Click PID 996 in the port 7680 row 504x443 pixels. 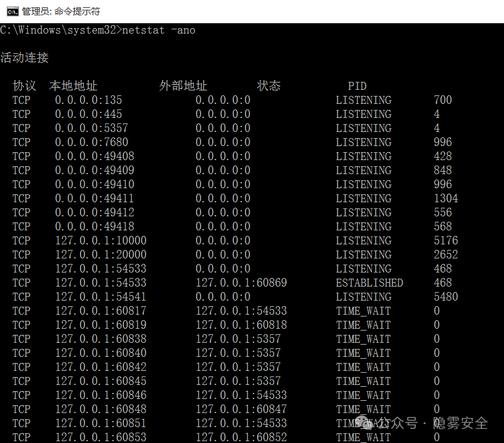443,142
